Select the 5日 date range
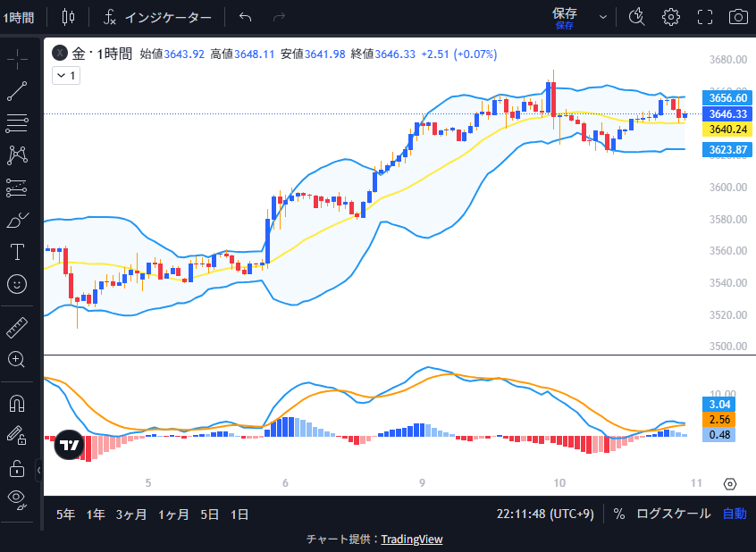The image size is (756, 552). 209,514
